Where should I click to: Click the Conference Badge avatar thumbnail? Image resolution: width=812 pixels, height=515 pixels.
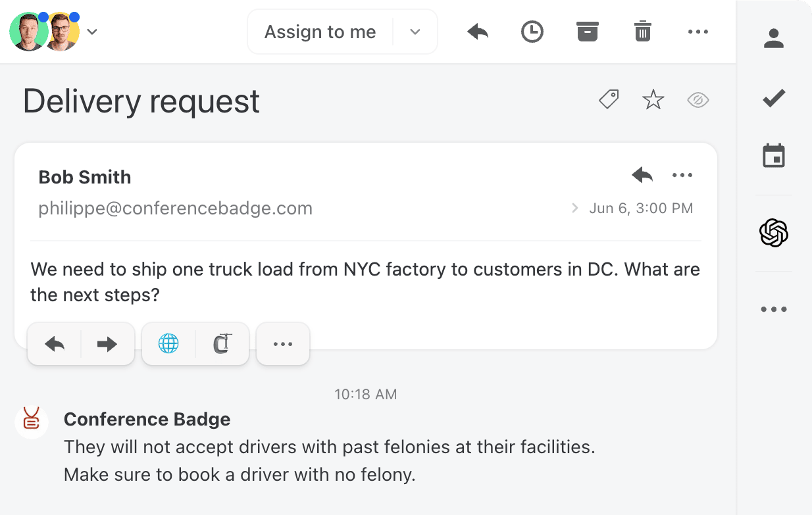tap(32, 422)
